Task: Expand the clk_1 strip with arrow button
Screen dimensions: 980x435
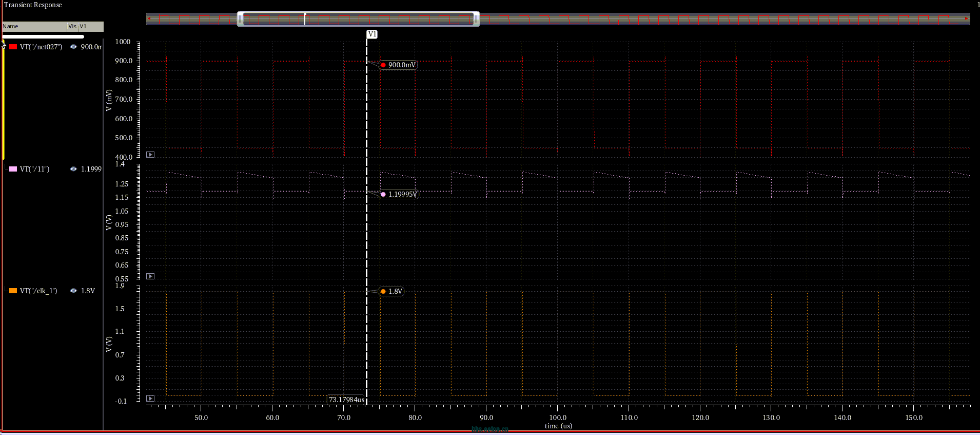Action: coord(150,399)
